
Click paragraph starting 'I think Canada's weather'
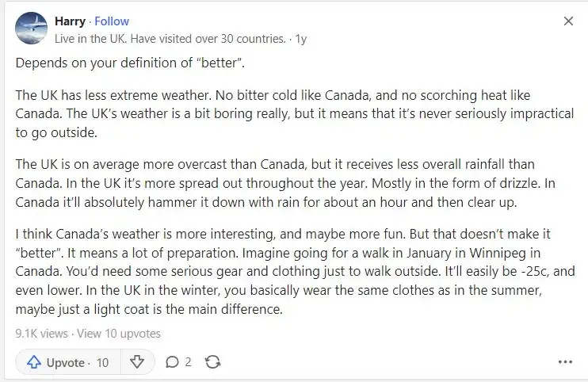[295, 271]
